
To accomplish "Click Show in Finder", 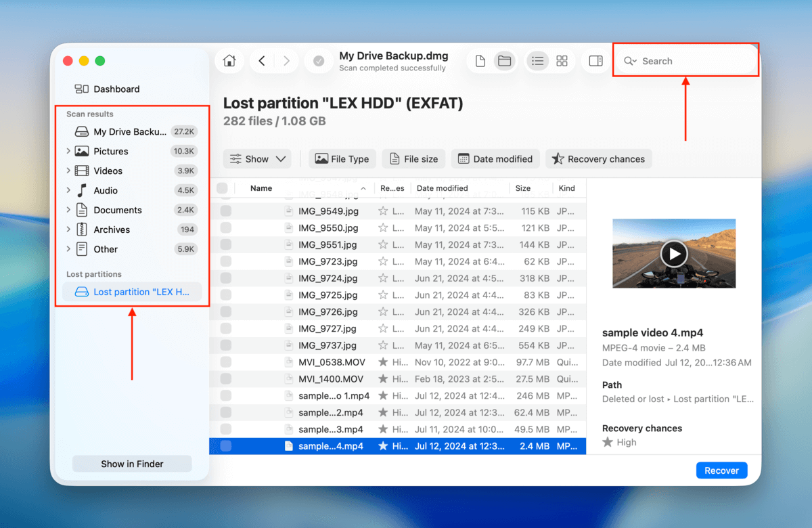I will [131, 464].
